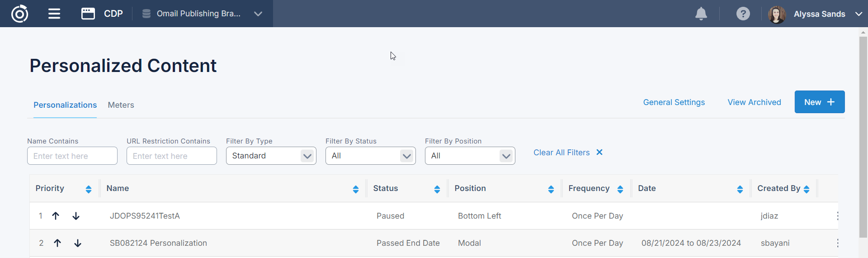Sort table by Created By column

click(807, 189)
